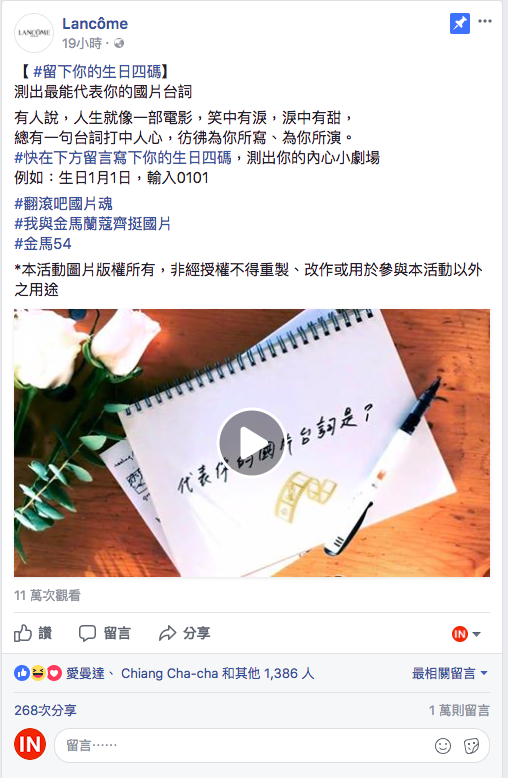View the 1 萬則留言 comments count
Viewport: 508px width, 778px height.
tap(459, 710)
